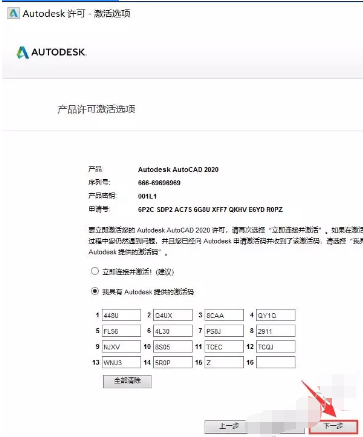Screen dimensions: 363x437
Task: Click activation code field 2
Action: (173, 315)
